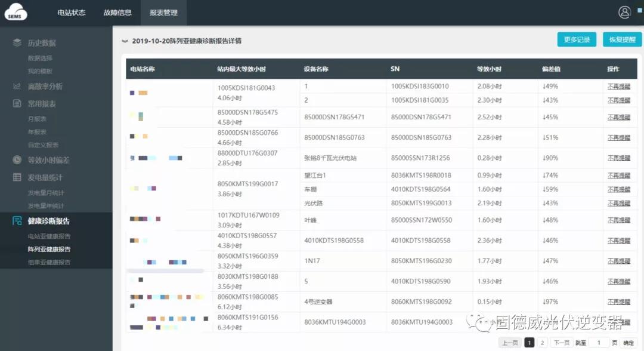This screenshot has width=644, height=351.
Task: Click the page number jump input field
Action: (599, 343)
